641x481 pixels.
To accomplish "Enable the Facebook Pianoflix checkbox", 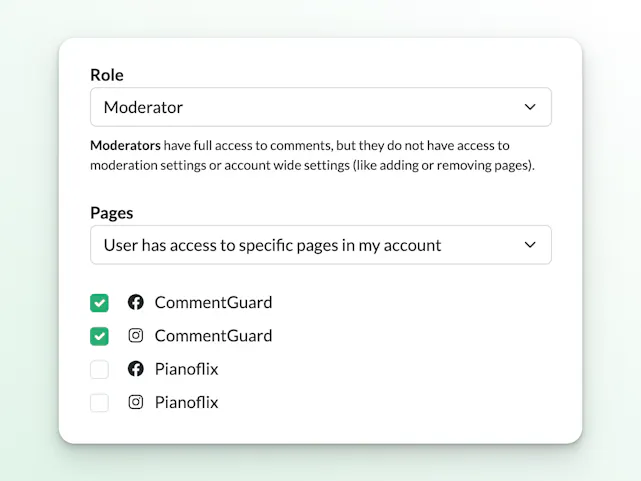I will tap(100, 370).
